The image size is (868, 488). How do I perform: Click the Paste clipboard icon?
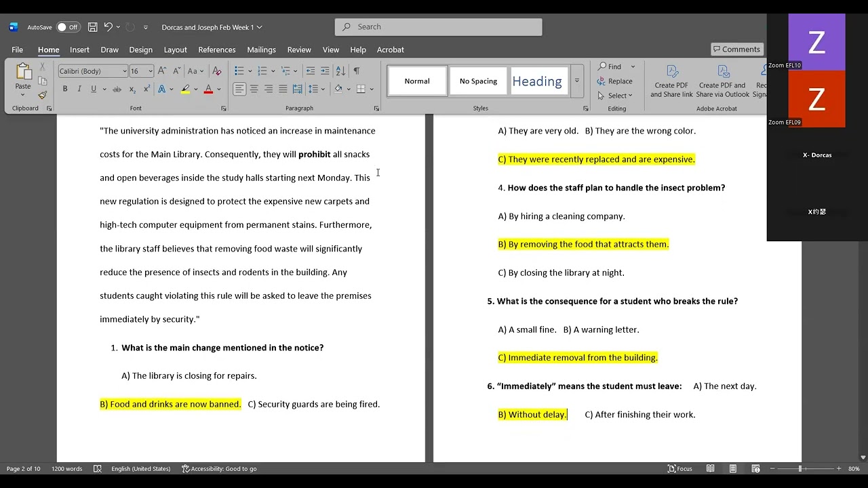click(23, 72)
